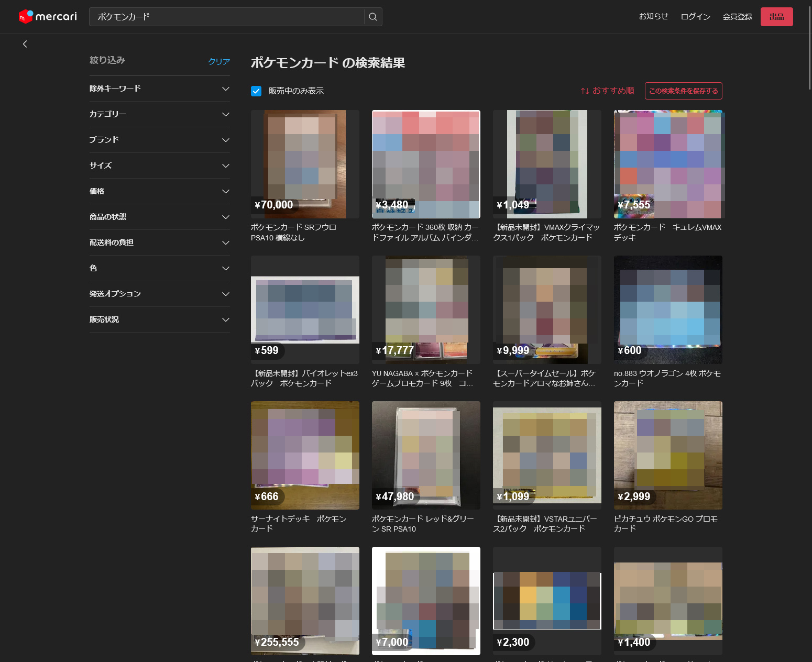This screenshot has height=662, width=812.
Task: Toggle 販売中のみ表示 checkbox
Action: [x=256, y=91]
